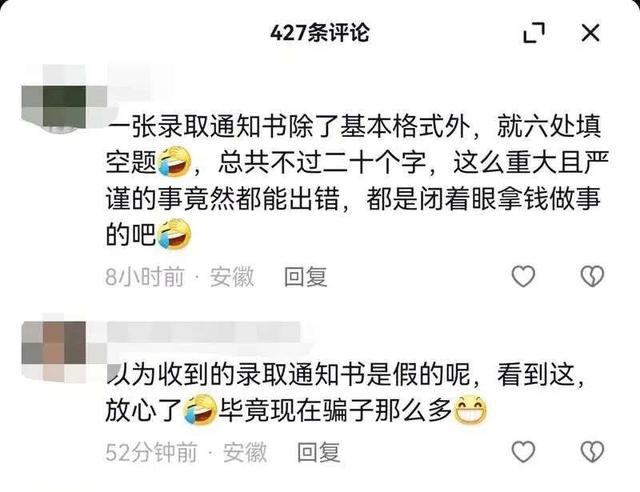Open the first commenter's pixelated avatar
This screenshot has height=492, width=640.
click(x=64, y=99)
